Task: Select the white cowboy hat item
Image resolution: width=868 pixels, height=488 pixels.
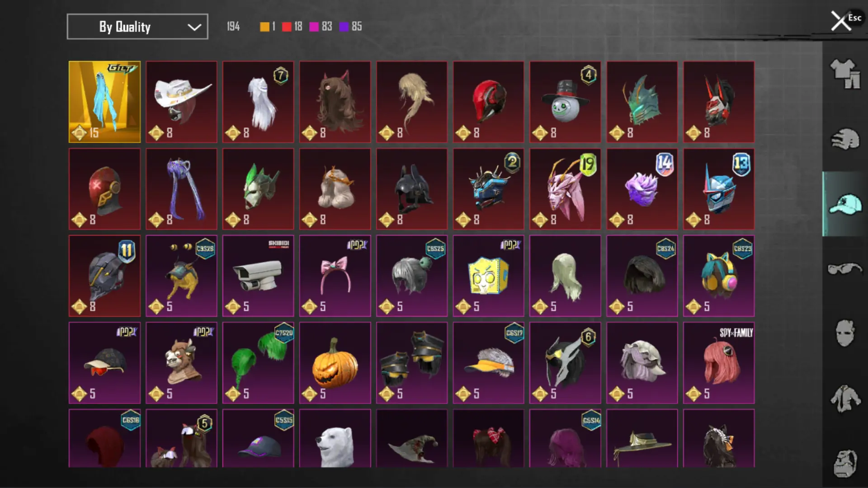Action: point(181,102)
